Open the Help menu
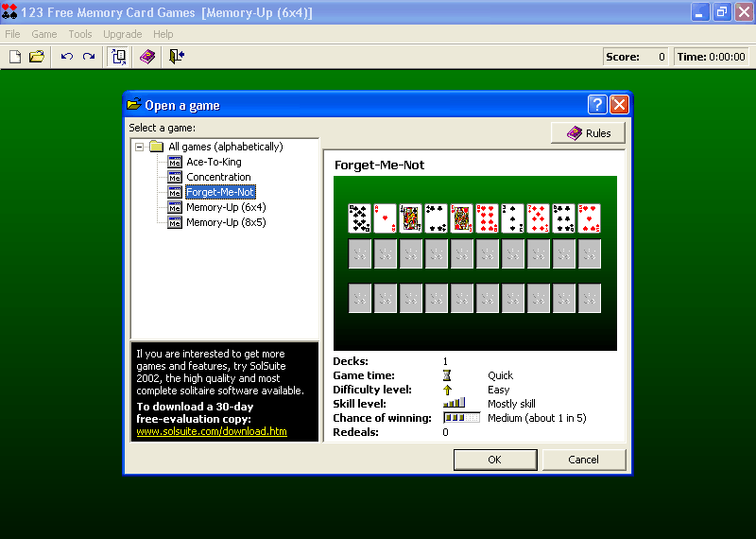The height and width of the screenshot is (539, 756). coord(163,34)
